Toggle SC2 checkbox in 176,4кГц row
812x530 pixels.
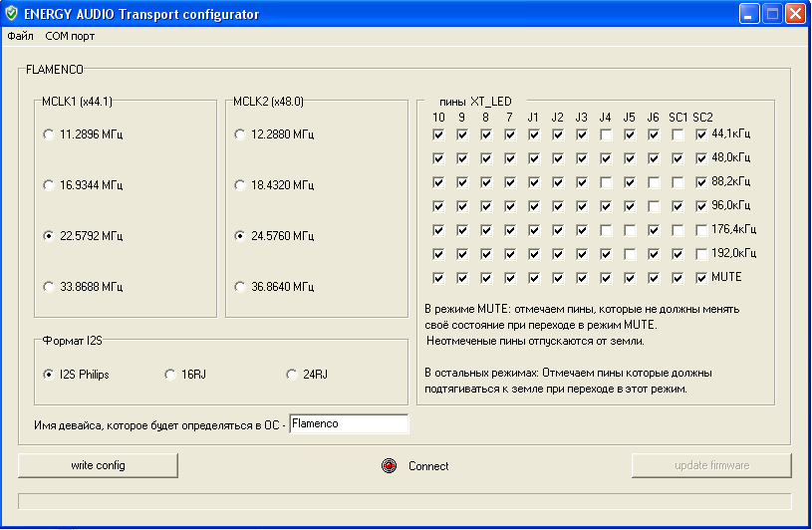(x=701, y=230)
